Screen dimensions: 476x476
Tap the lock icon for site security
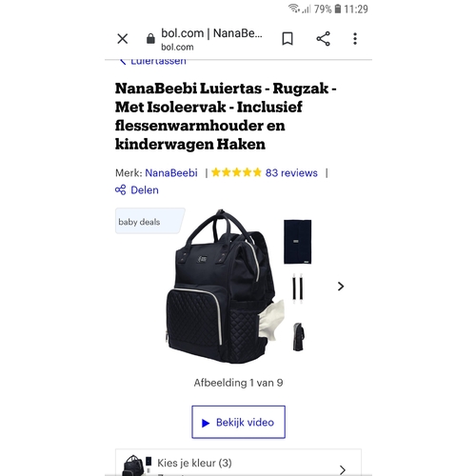(x=150, y=39)
